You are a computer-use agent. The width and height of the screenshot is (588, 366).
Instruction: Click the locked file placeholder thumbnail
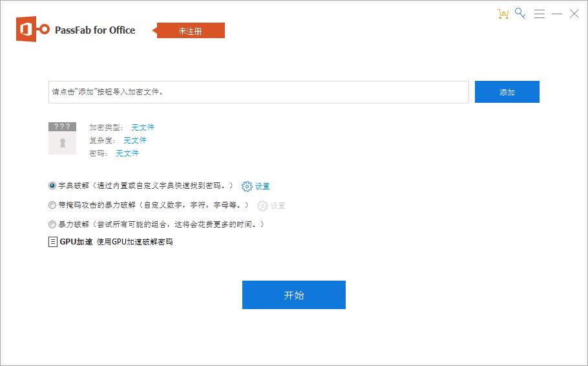(x=62, y=138)
